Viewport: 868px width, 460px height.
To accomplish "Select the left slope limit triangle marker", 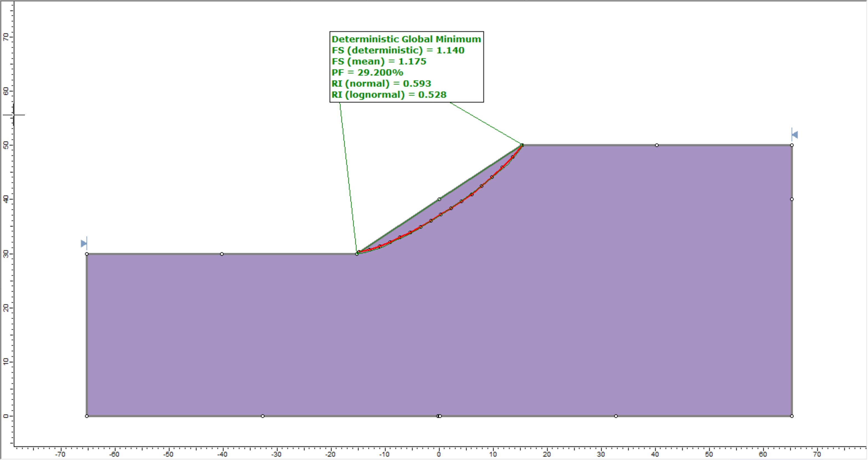I will pos(84,243).
